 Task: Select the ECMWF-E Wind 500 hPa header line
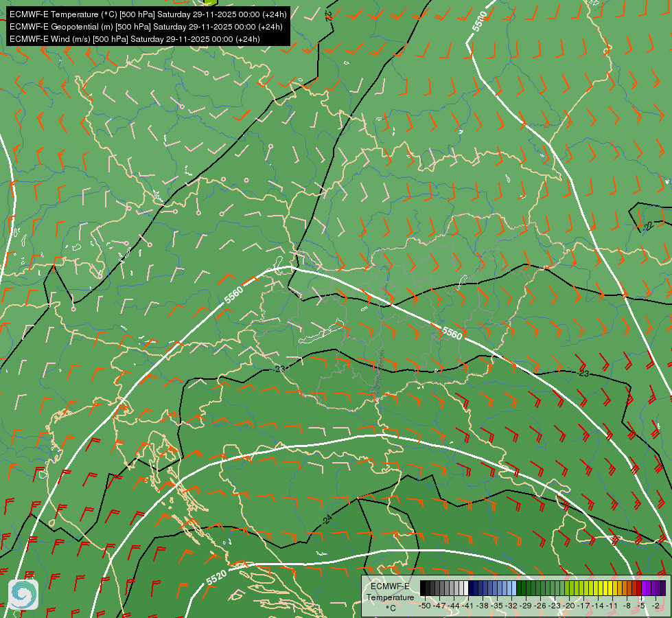[135, 39]
